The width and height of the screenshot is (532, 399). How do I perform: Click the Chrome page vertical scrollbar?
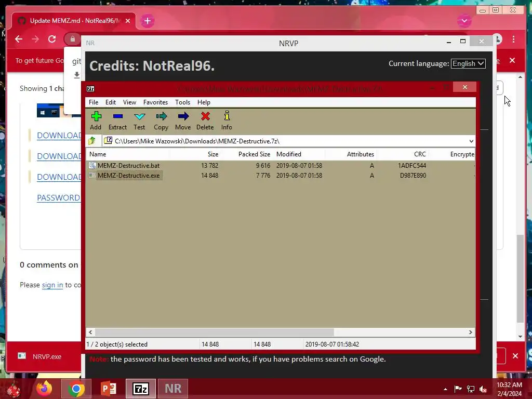coord(520,278)
